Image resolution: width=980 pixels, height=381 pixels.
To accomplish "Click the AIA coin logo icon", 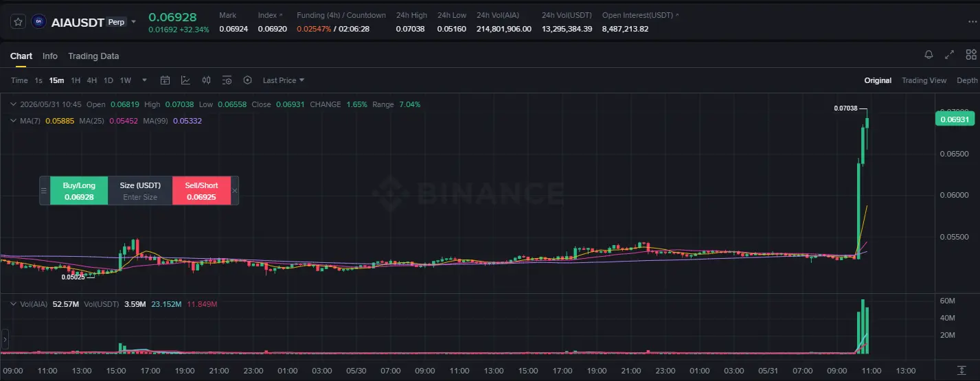I will pyautogui.click(x=38, y=22).
